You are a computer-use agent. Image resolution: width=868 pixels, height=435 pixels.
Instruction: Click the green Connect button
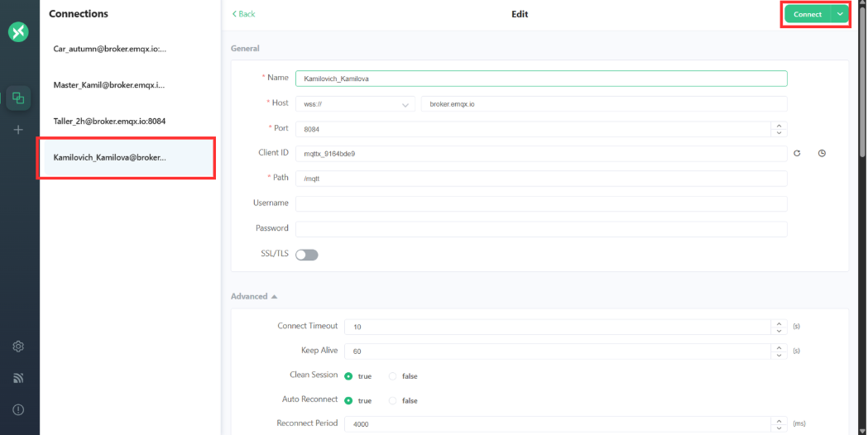click(808, 14)
